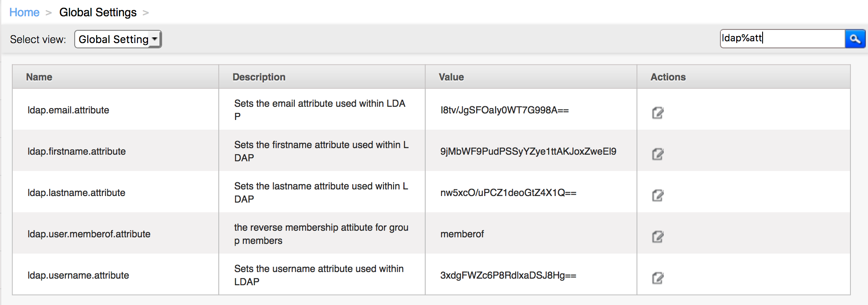Edit the ldap.email.attribute setting

click(658, 113)
